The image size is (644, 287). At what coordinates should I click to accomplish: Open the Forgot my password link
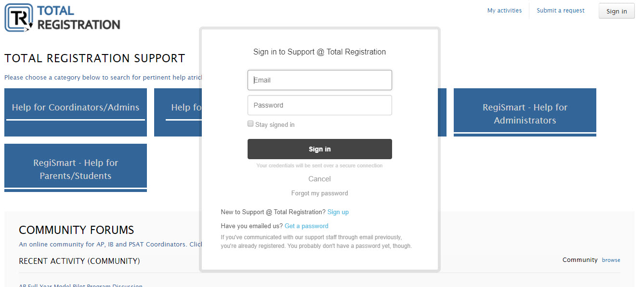point(320,193)
